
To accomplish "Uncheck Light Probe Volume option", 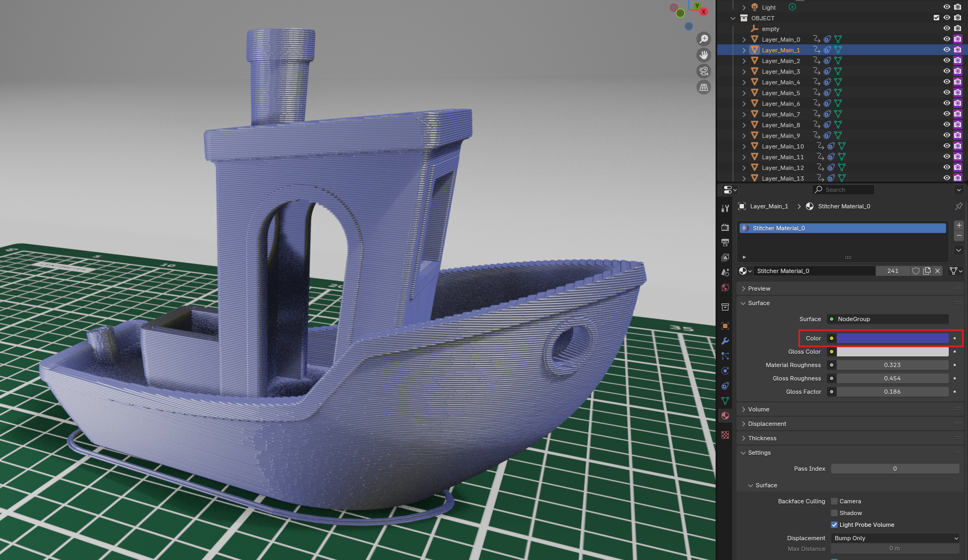I will click(834, 525).
